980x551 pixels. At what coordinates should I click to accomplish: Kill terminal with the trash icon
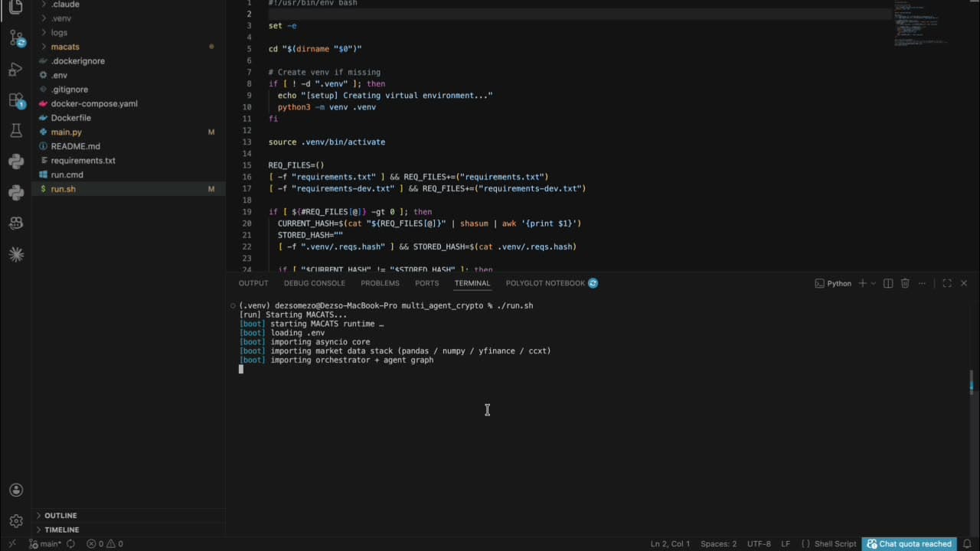[x=905, y=283]
